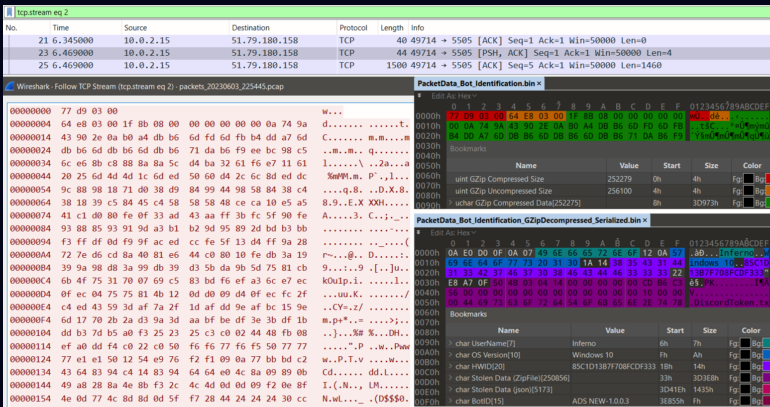Click the 85C1D13B7F708FCDF333 HWID value

(x=613, y=366)
